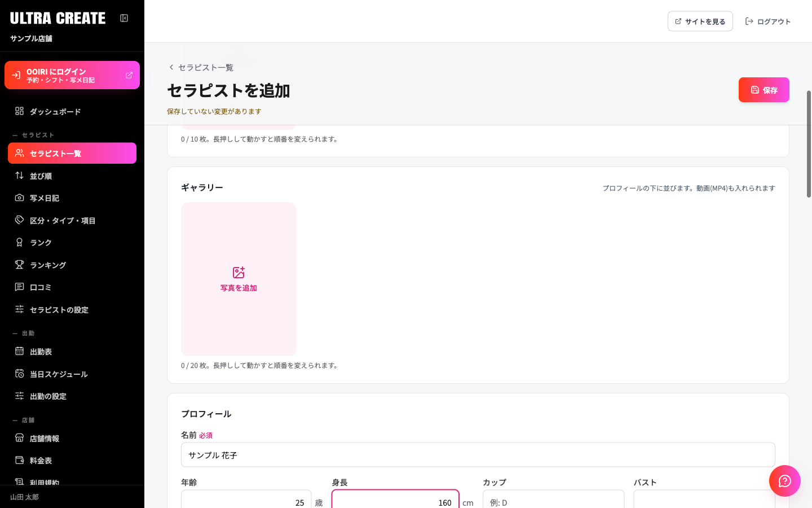Open ランキング menu item
Screen dimensions: 812x508
[x=72, y=265]
